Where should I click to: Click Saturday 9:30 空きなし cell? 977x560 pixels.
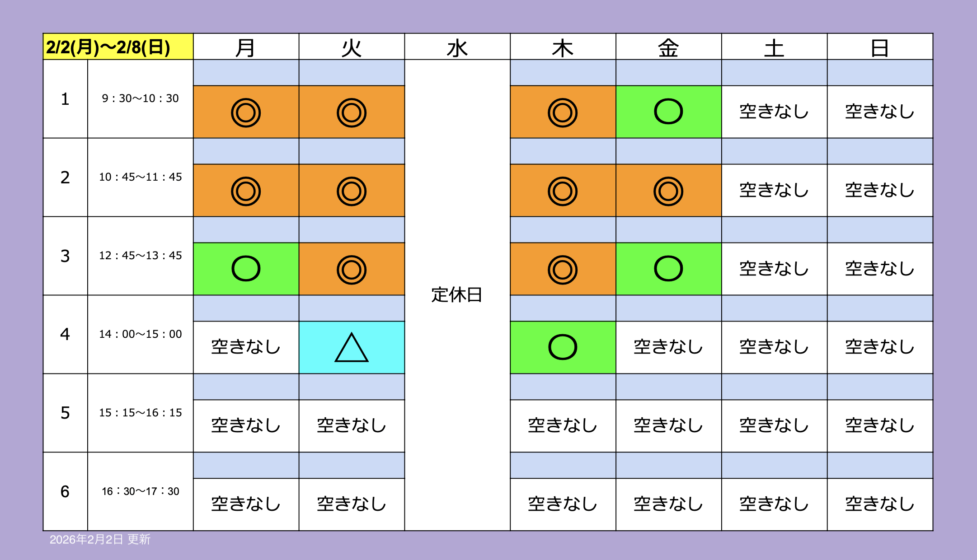tap(774, 112)
